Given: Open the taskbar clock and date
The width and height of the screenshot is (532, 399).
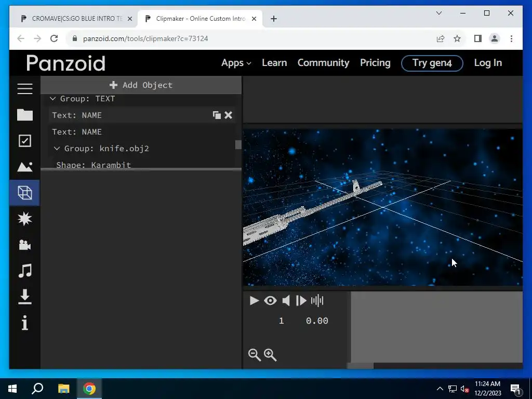Looking at the screenshot, I should tap(487, 389).
